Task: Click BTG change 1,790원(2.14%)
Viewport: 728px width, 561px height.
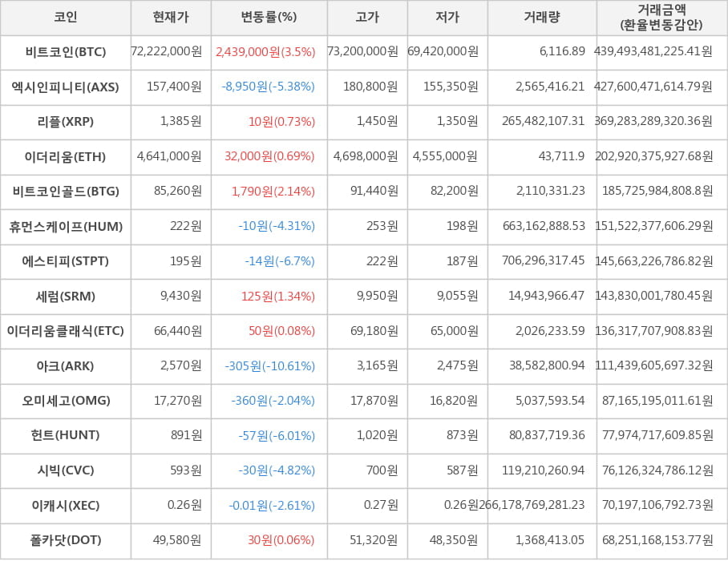Action: (x=273, y=192)
